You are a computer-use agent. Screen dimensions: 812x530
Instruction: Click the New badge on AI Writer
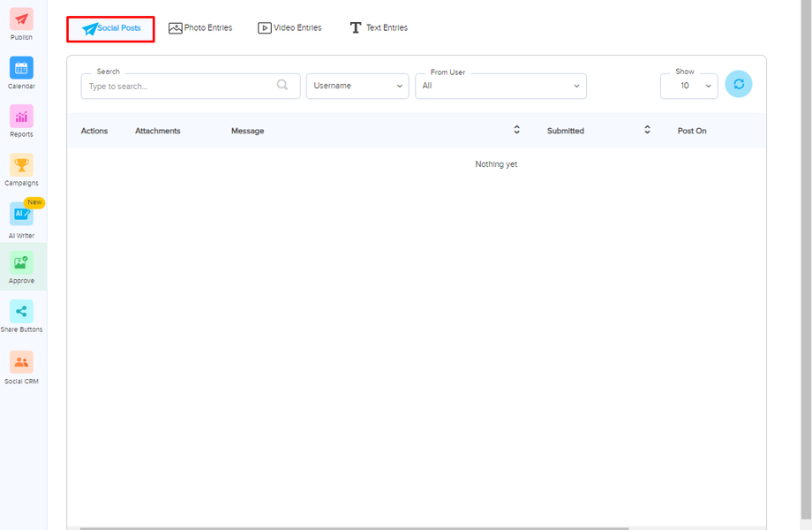click(34, 202)
